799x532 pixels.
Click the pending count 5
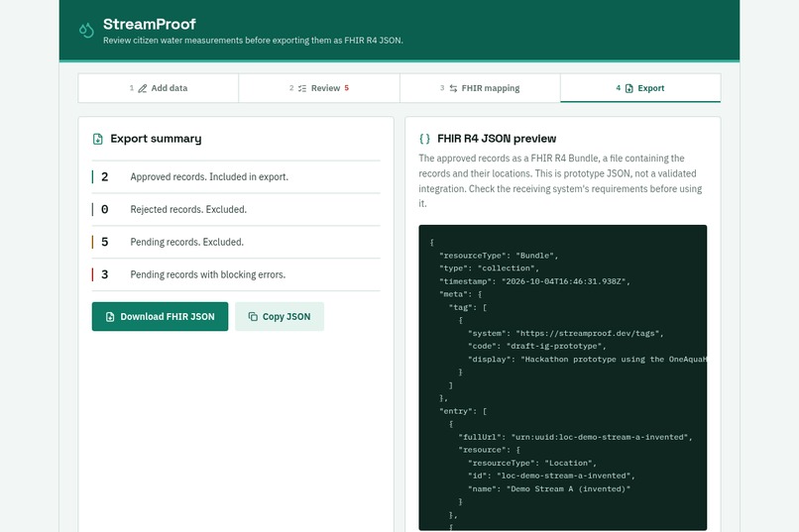click(104, 242)
